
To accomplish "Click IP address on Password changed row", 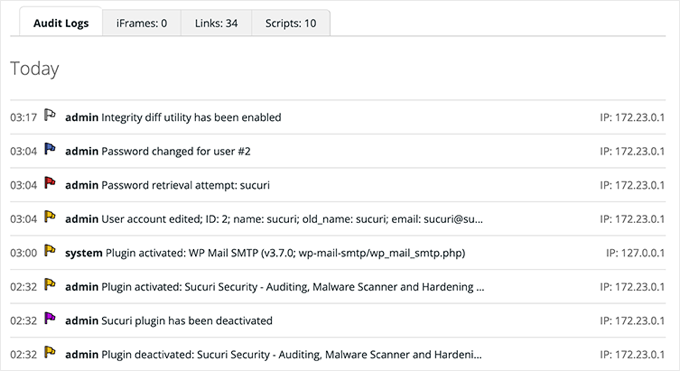I will (632, 151).
